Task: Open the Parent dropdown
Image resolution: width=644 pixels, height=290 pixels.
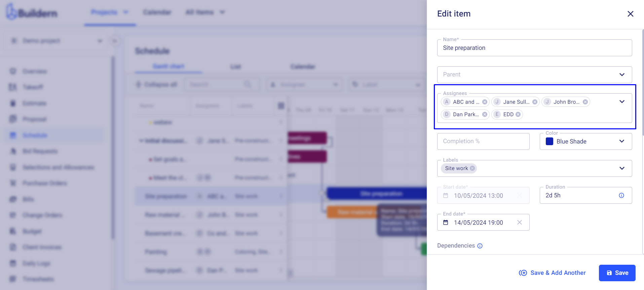Action: 534,74
